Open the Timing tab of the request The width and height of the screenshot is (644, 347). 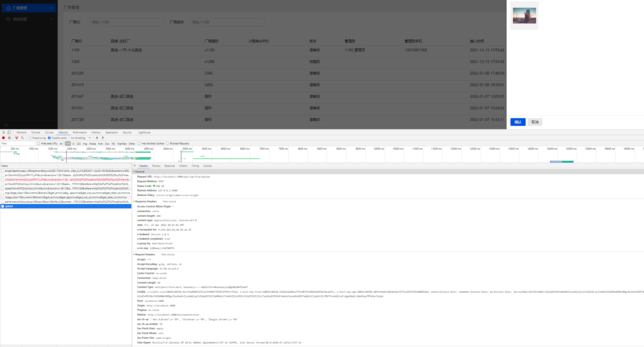pos(195,166)
